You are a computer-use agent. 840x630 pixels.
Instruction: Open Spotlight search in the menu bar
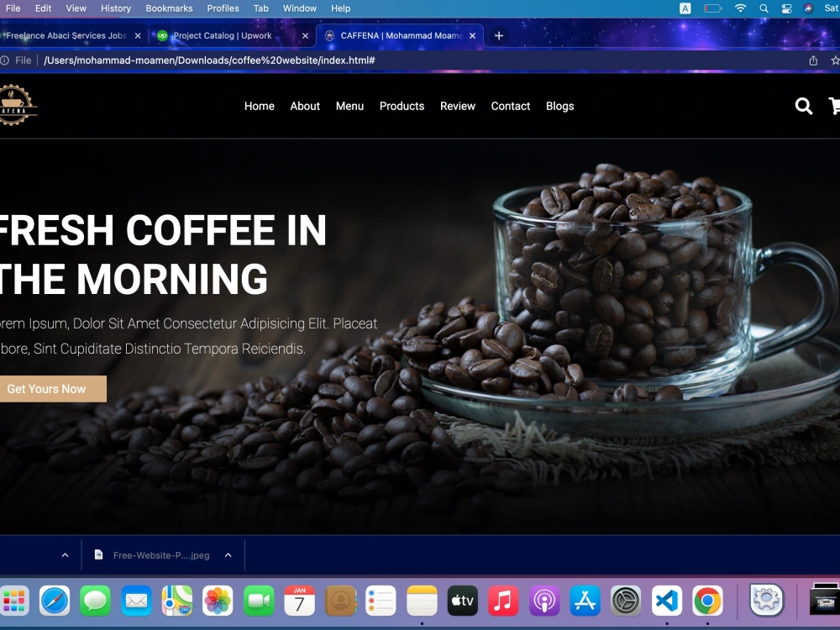[764, 8]
